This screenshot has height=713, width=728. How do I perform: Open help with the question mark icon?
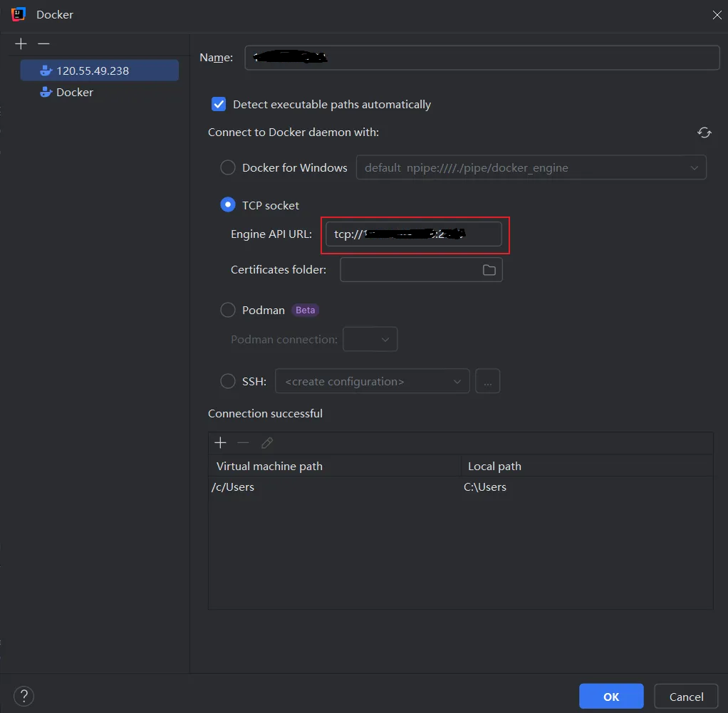point(24,696)
